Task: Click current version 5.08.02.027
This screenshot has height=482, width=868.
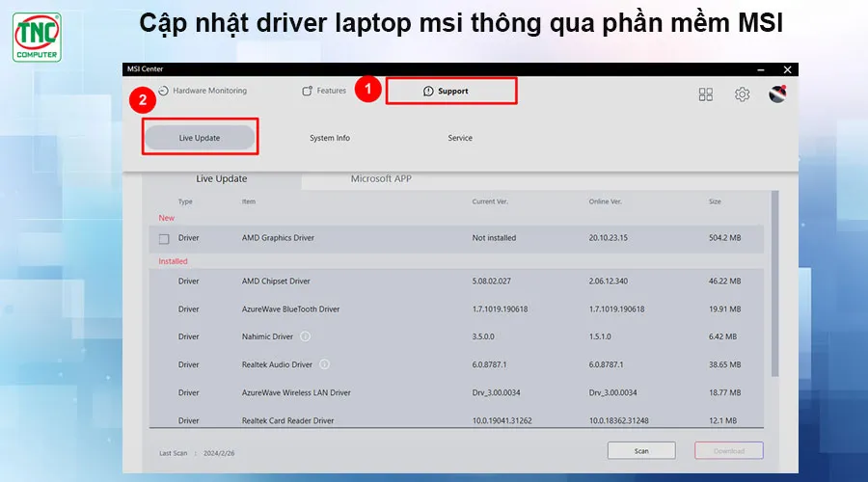Action: (x=491, y=281)
